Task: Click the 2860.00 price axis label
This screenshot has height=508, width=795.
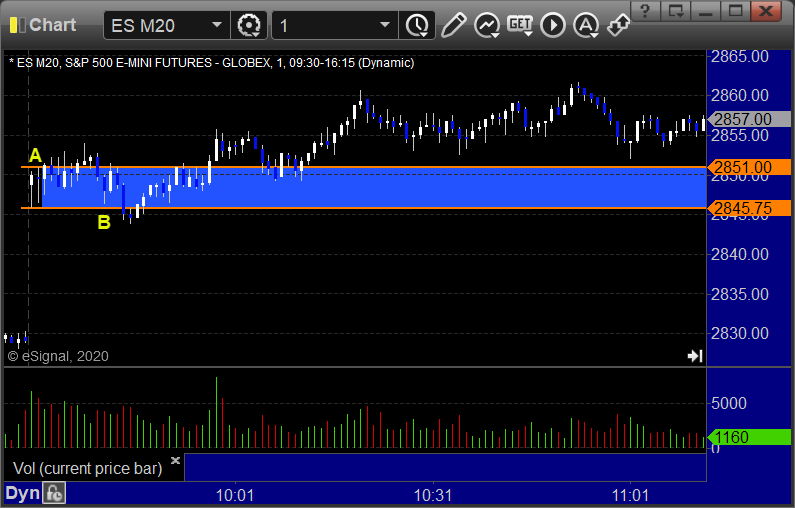Action: [740, 95]
